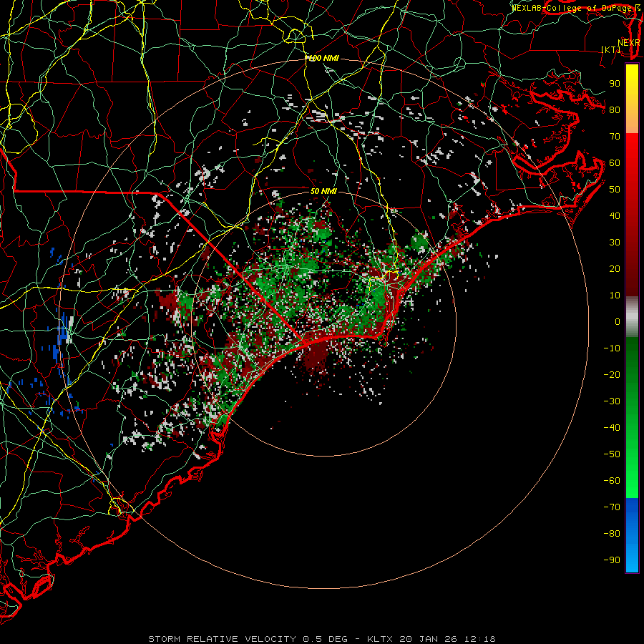
Task: Click the blue segment of the color bar
Action: point(632,535)
